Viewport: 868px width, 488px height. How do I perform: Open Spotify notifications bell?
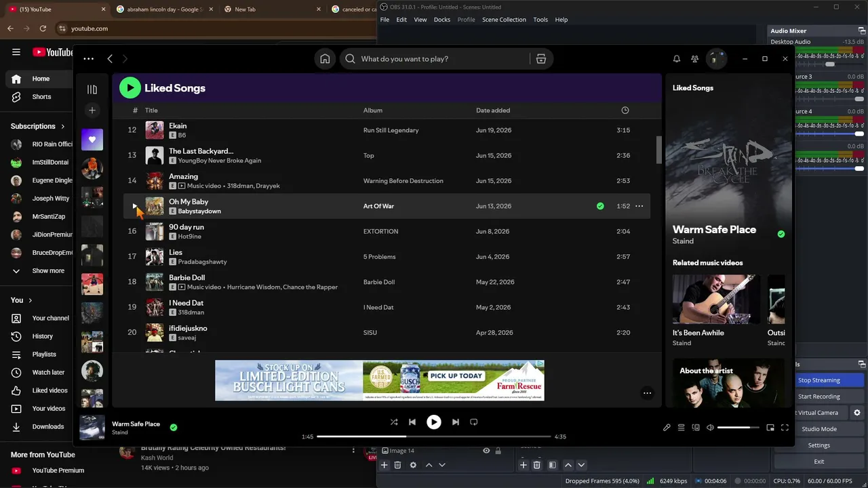point(676,59)
